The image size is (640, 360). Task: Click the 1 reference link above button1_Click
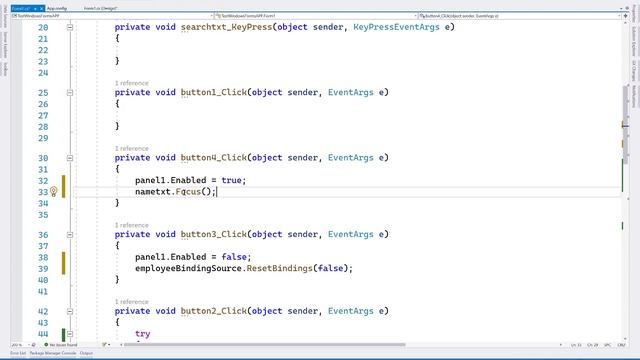131,83
